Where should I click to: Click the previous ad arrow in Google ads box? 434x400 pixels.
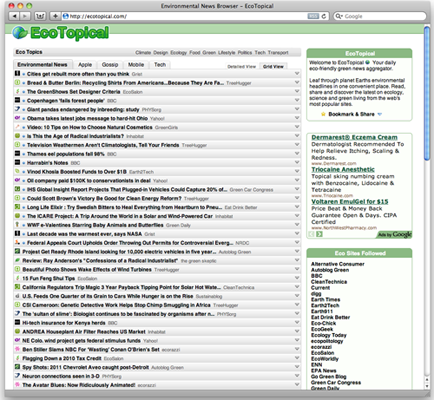[312, 234]
